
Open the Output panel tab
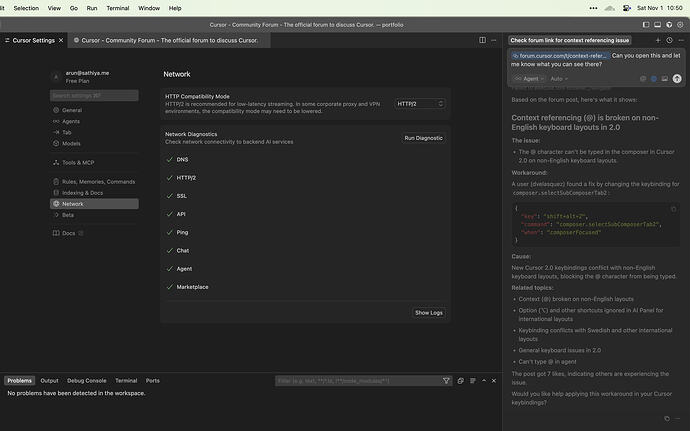click(x=49, y=380)
